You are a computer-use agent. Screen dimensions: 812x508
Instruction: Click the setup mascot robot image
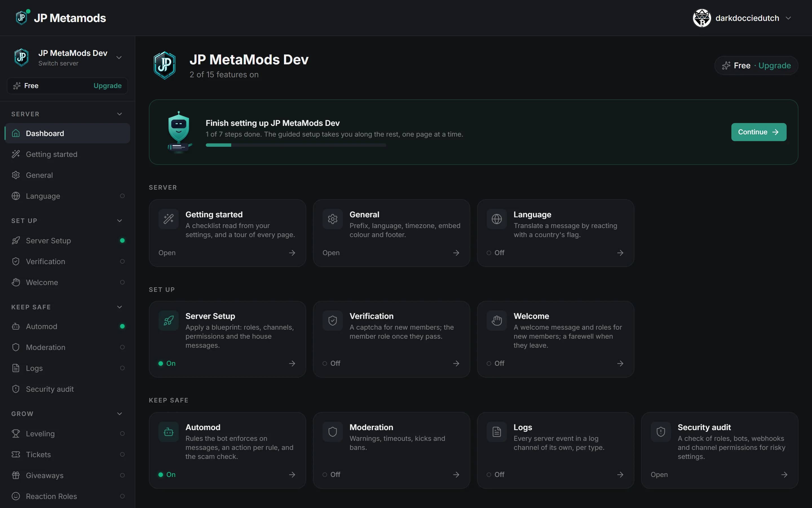coord(179,132)
